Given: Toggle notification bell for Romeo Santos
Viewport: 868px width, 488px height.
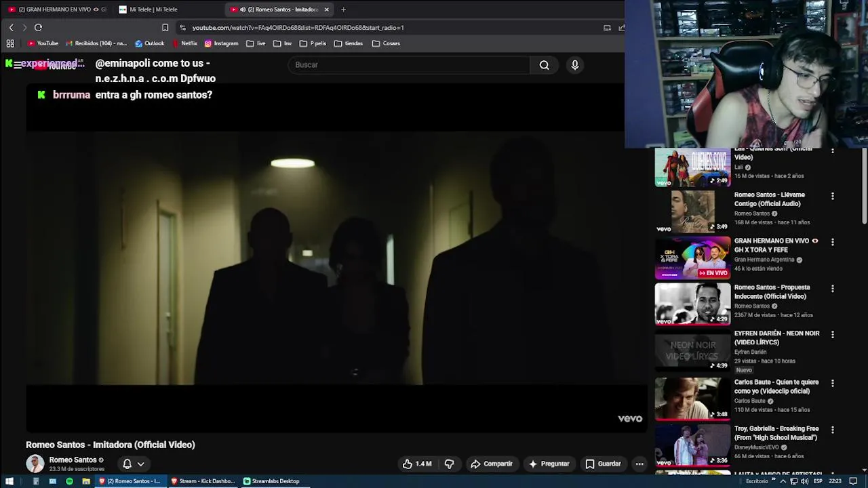Looking at the screenshot, I should pos(127,464).
